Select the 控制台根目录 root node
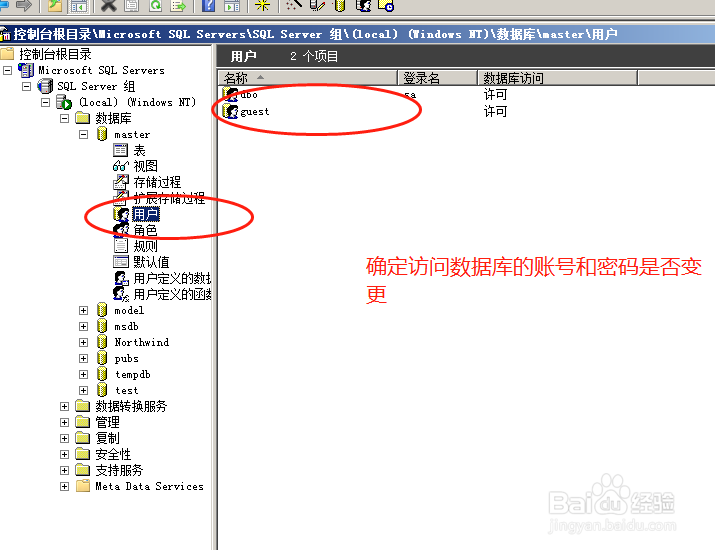Screen dimensions: 715x550 (x=55, y=54)
